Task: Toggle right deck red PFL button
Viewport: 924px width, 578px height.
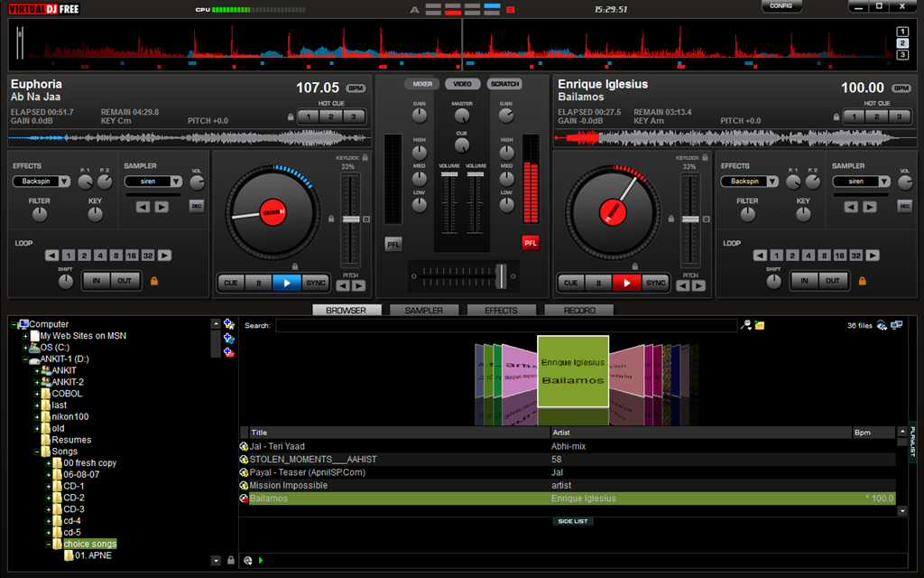Action: coord(531,243)
